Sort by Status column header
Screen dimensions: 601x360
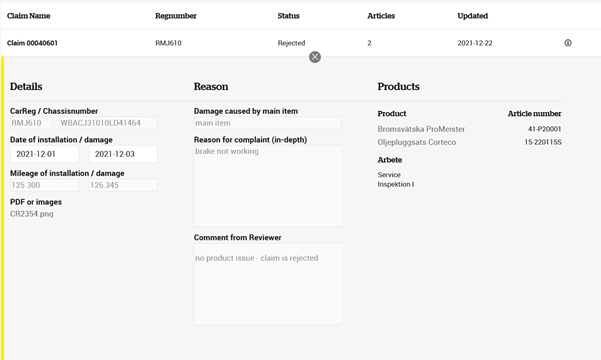click(x=288, y=16)
